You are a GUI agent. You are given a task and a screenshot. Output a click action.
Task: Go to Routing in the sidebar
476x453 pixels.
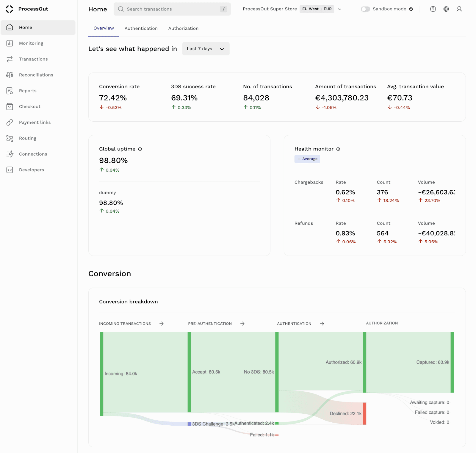click(x=27, y=138)
